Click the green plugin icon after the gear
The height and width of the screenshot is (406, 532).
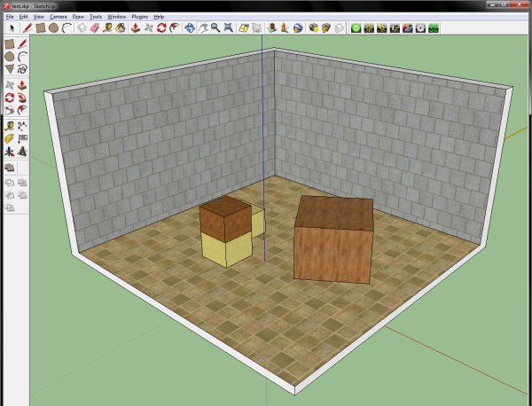point(434,28)
